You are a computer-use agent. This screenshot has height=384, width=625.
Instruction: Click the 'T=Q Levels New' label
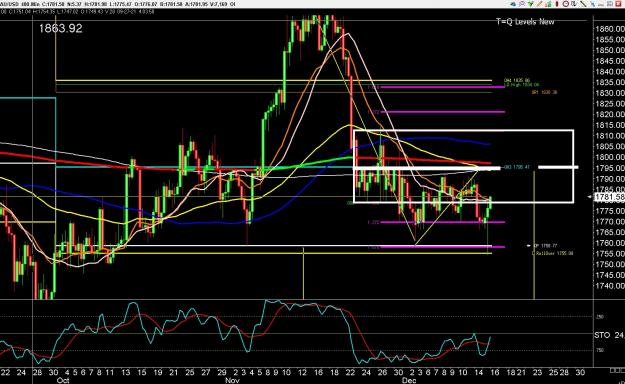pyautogui.click(x=525, y=22)
